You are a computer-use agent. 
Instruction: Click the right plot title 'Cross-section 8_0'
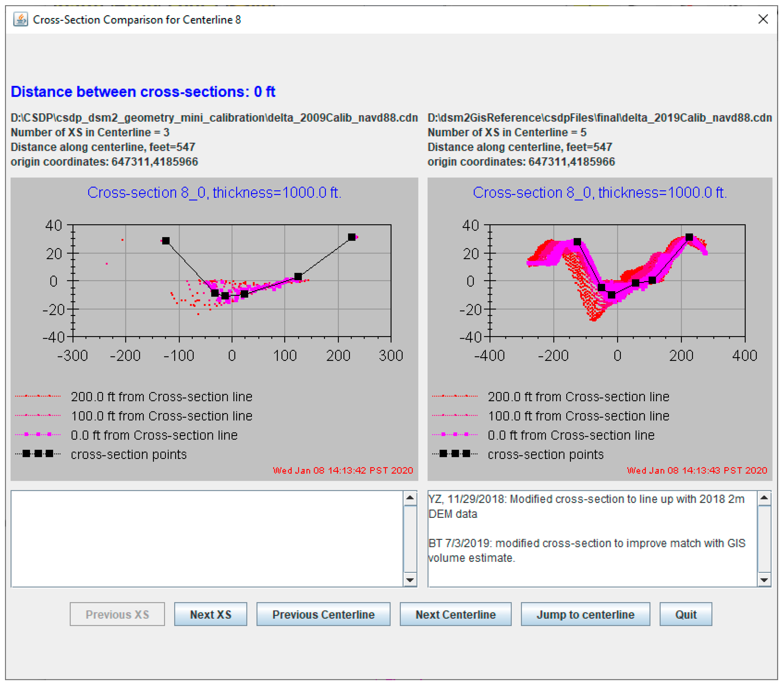[600, 193]
